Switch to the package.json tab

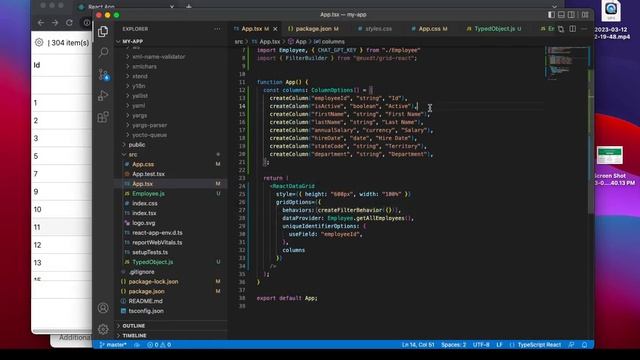(x=313, y=29)
